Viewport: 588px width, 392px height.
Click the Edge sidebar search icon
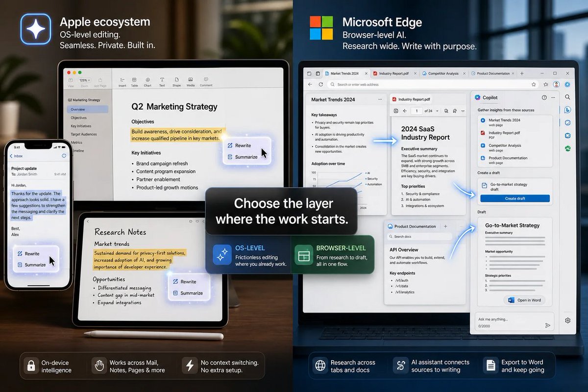(x=567, y=97)
